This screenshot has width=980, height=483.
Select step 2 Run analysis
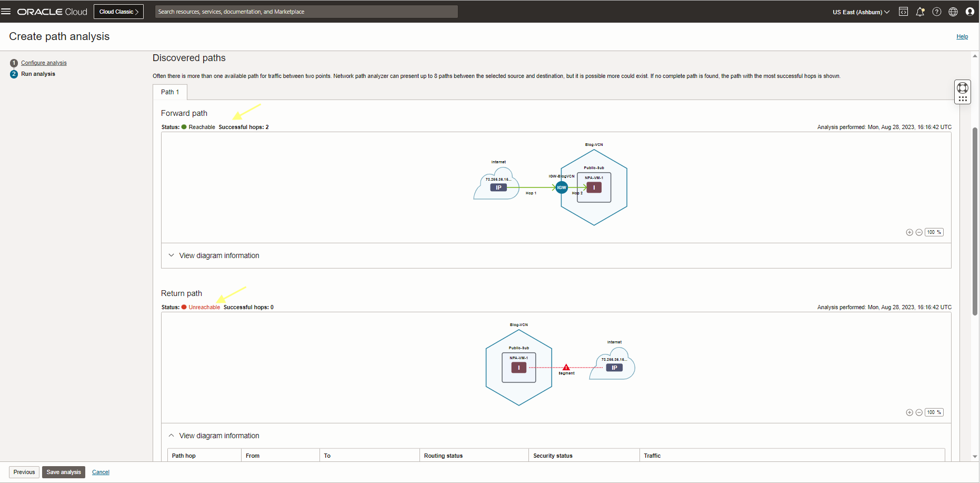click(x=37, y=74)
